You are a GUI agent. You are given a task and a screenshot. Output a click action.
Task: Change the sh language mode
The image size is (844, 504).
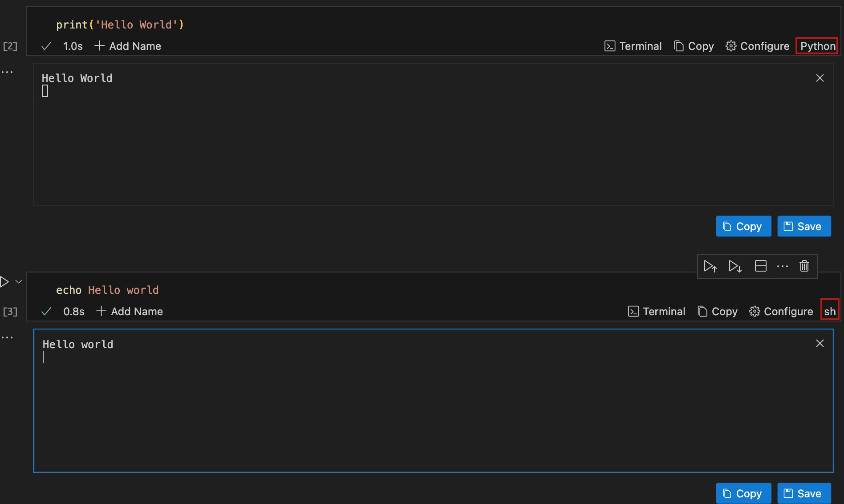point(829,312)
